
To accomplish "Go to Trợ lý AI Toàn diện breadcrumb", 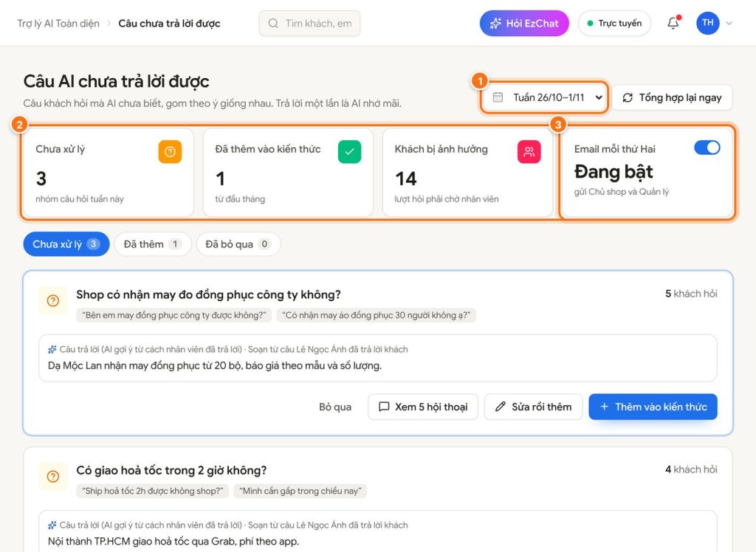I will click(x=58, y=23).
